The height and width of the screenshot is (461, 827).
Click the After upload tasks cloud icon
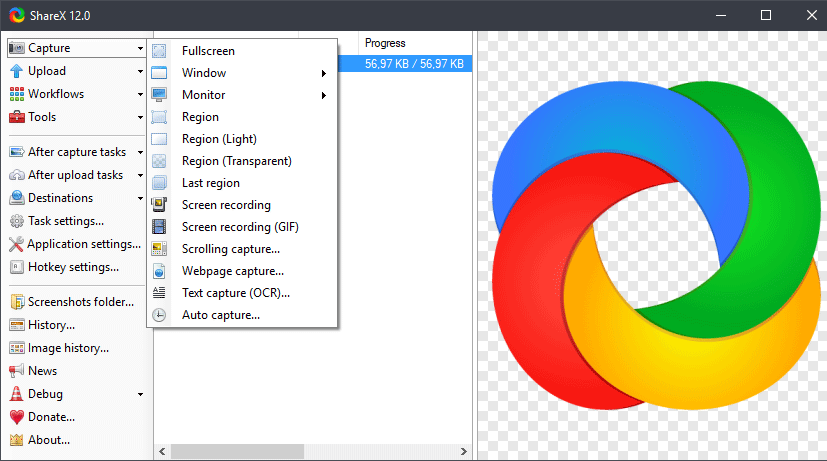17,175
